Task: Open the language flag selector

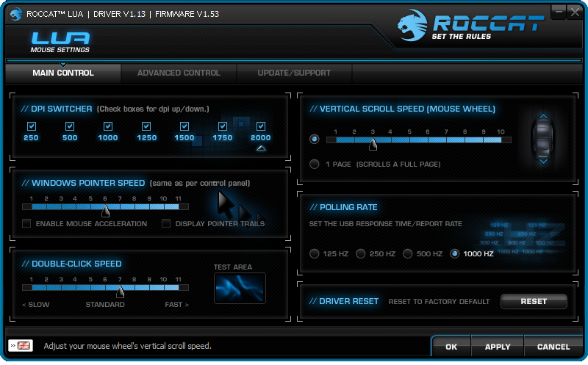Action: pos(21,345)
